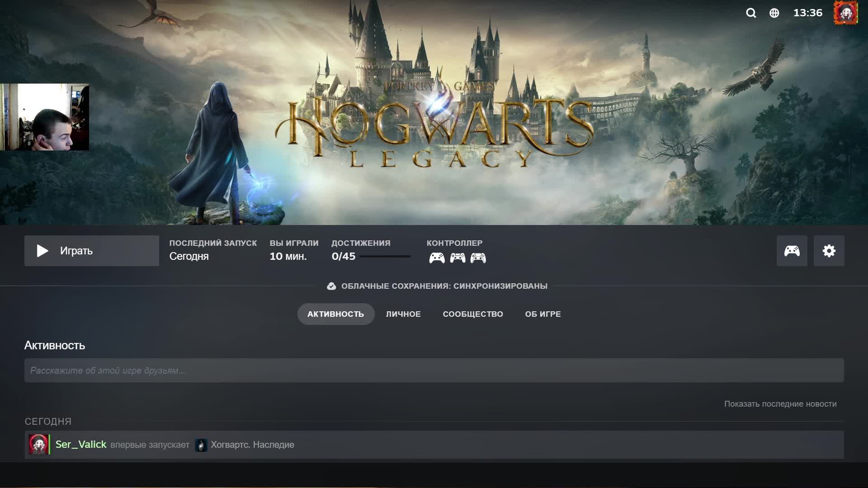Click Показать последние новости link

[x=780, y=404]
